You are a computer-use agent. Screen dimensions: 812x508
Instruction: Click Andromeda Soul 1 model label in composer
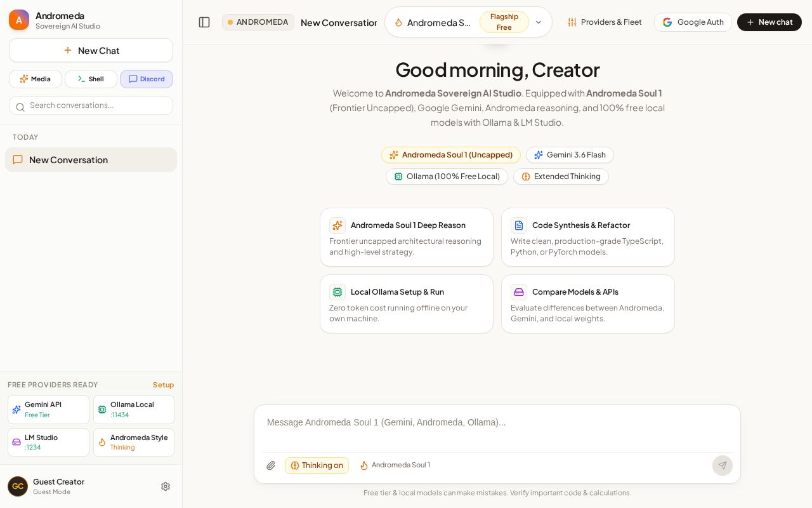(x=395, y=465)
